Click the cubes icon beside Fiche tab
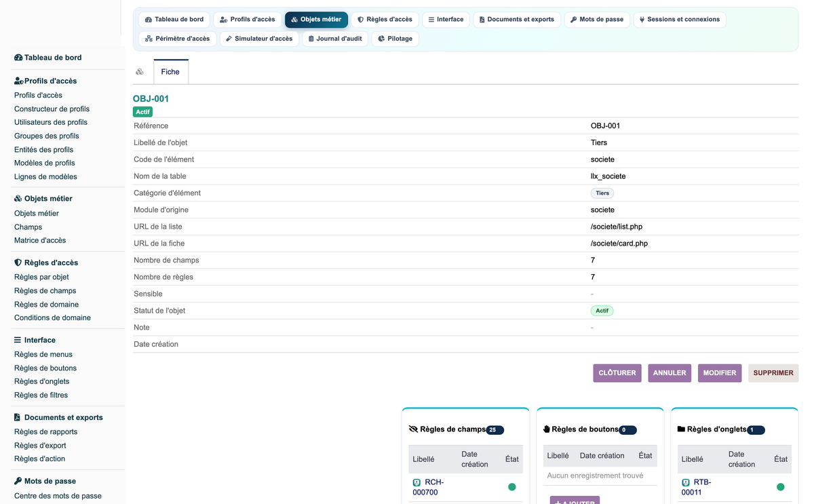The height and width of the screenshot is (504, 814). [140, 72]
